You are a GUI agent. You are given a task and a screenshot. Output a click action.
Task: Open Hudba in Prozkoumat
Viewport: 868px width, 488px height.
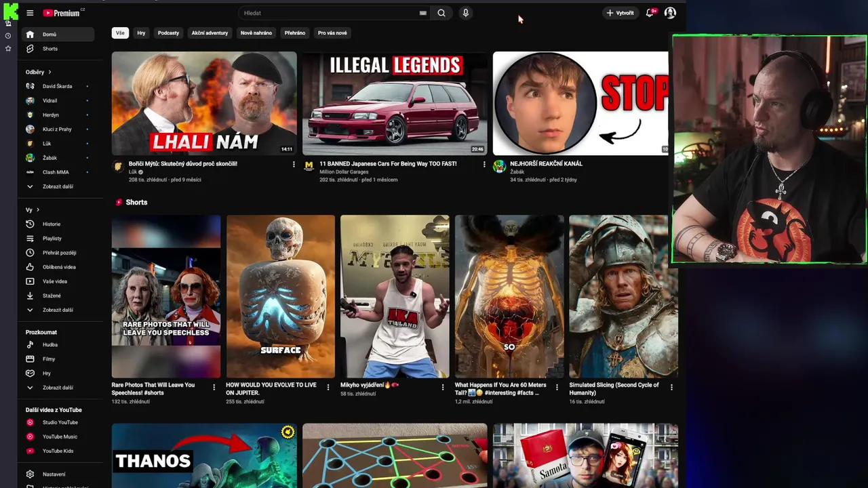(x=57, y=345)
